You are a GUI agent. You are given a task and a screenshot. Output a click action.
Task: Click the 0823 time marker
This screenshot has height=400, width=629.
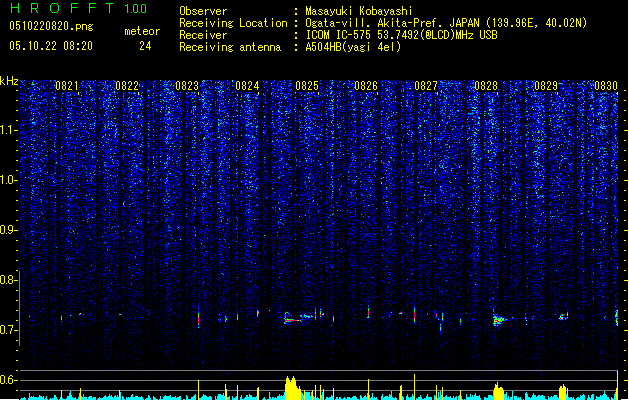click(x=187, y=86)
